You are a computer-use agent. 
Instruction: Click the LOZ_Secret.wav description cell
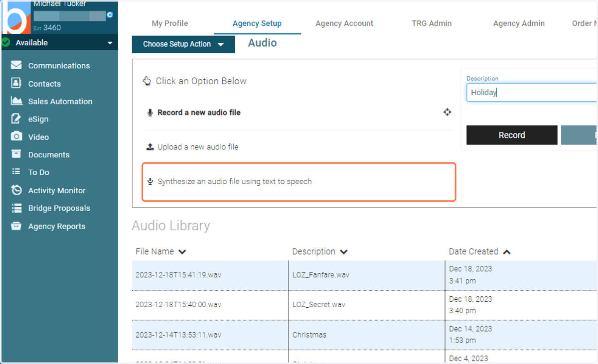pos(366,305)
